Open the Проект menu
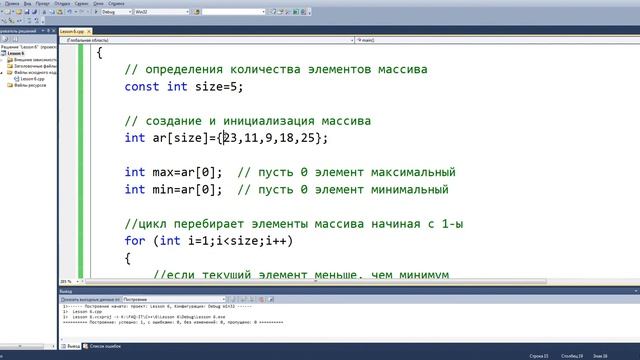This screenshot has height=360, width=640. [x=42, y=4]
